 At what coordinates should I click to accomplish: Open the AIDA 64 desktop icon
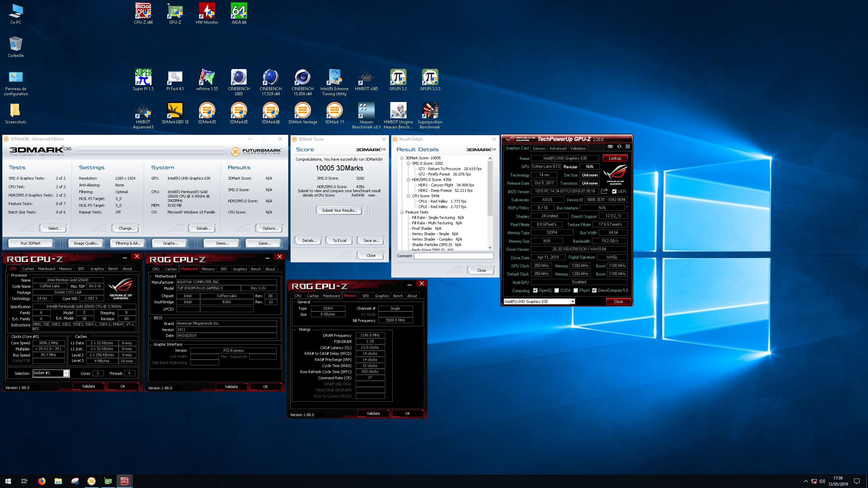tap(239, 14)
